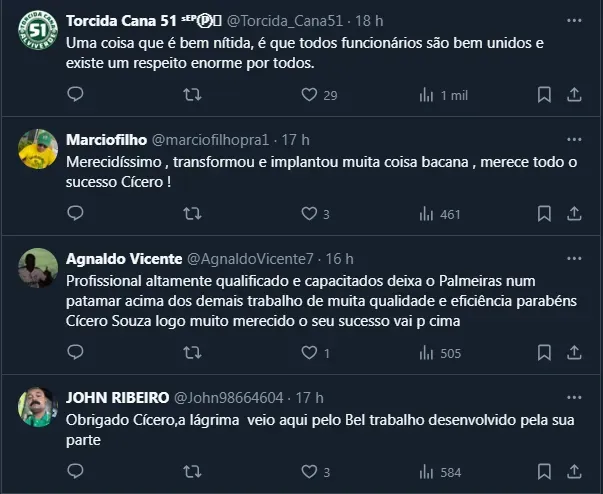
Task: Share the Torcida Cana 51 tweet
Action: 574,95
